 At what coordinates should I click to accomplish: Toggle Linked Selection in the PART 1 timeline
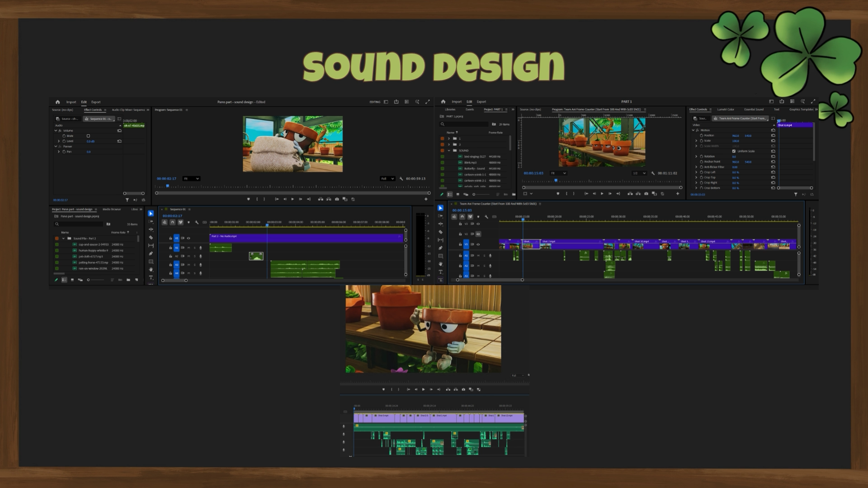tap(470, 217)
